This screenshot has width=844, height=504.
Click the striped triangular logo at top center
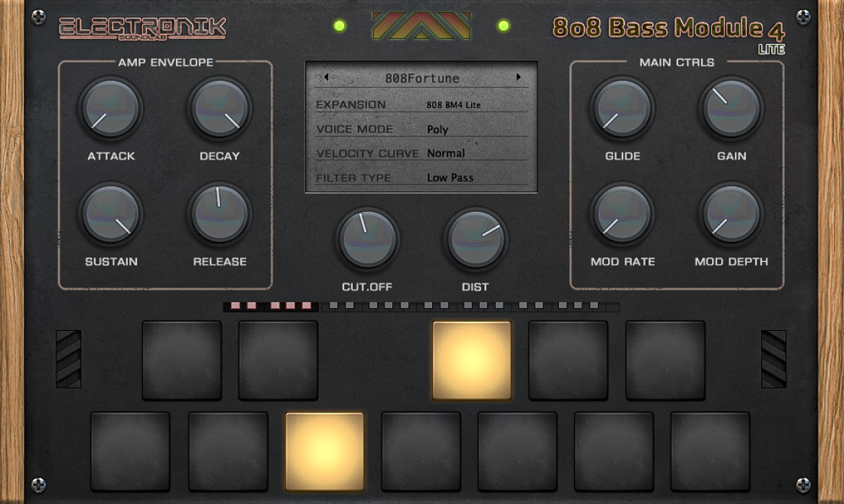[421, 26]
